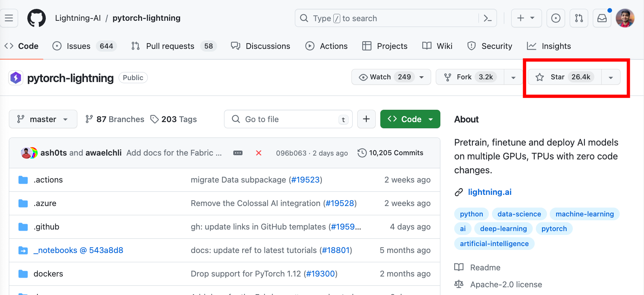This screenshot has height=295, width=644.
Task: View the Apache-2.0 license link
Action: point(498,285)
